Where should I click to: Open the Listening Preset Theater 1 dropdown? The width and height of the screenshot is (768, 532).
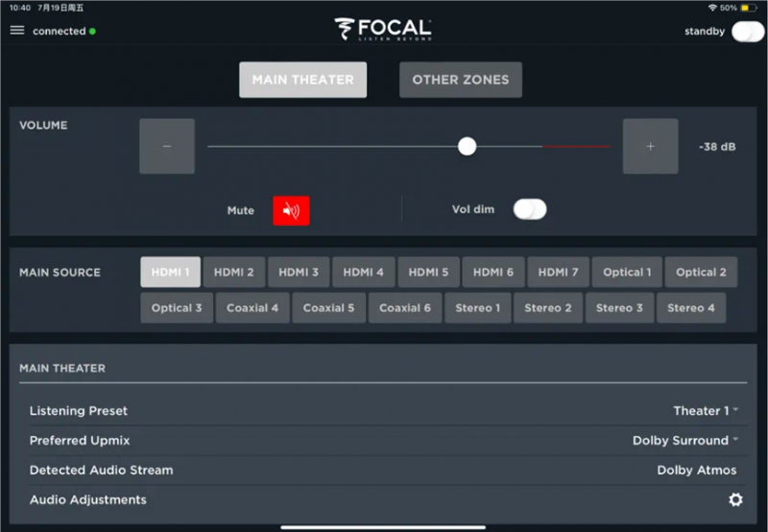706,410
